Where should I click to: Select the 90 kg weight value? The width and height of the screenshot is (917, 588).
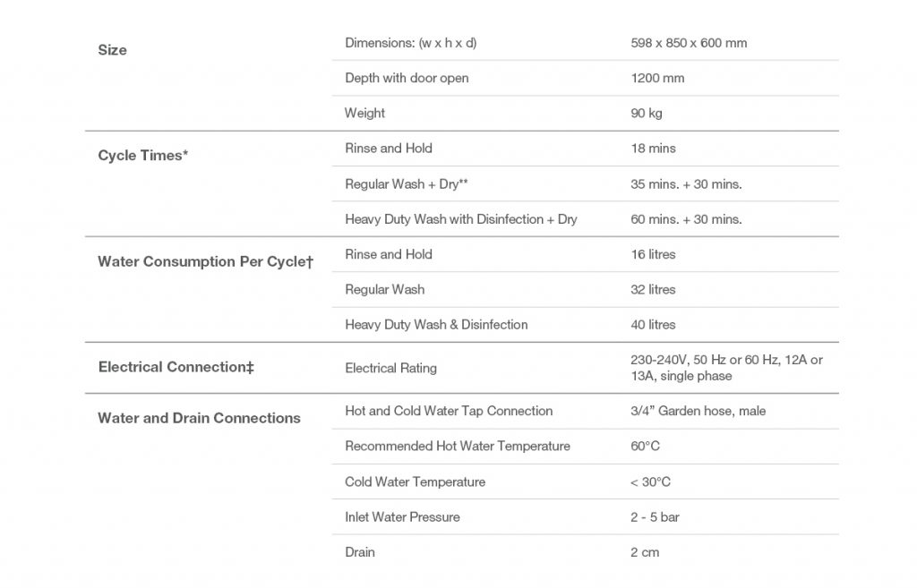(x=647, y=114)
